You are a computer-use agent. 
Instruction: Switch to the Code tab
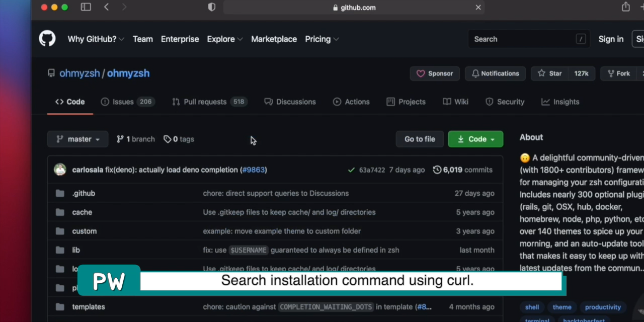pyautogui.click(x=70, y=102)
